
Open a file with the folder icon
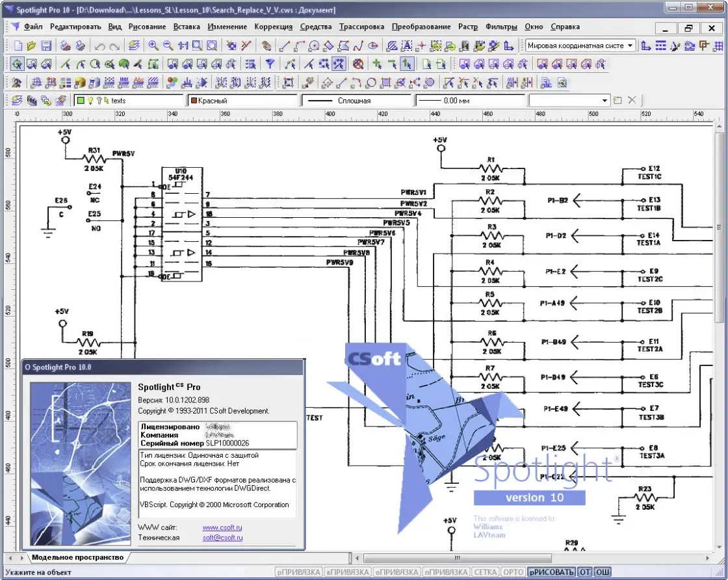coord(31,46)
